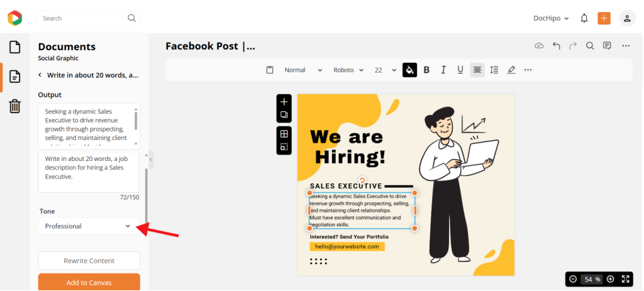Click the notification bell icon
The width and height of the screenshot is (644, 291).
pyautogui.click(x=584, y=18)
